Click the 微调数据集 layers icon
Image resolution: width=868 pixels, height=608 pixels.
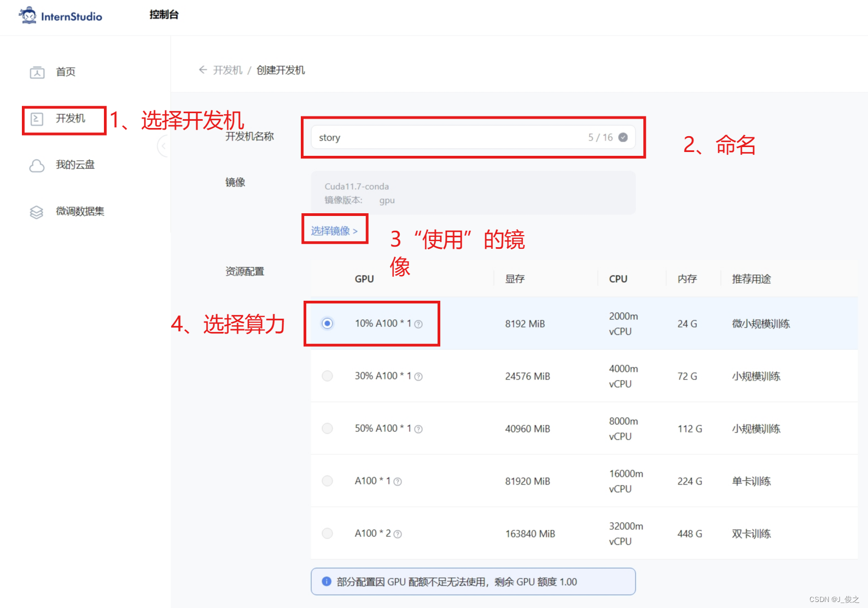37,212
